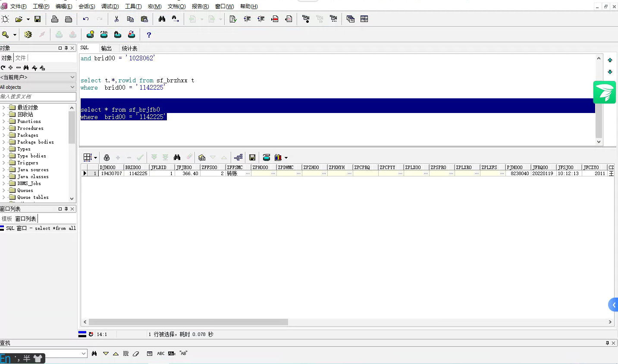The image size is (618, 364).
Task: Click the results horizontal scrollbar thumb
Action: (188, 322)
